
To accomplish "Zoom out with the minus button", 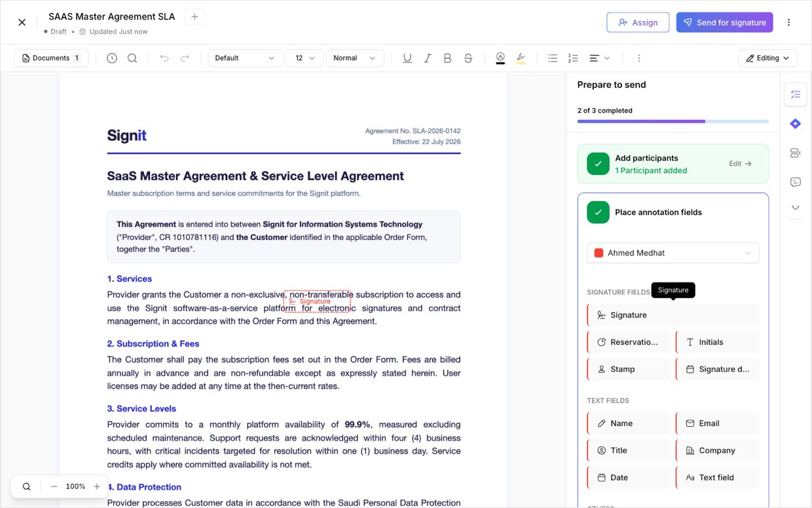I will point(54,486).
